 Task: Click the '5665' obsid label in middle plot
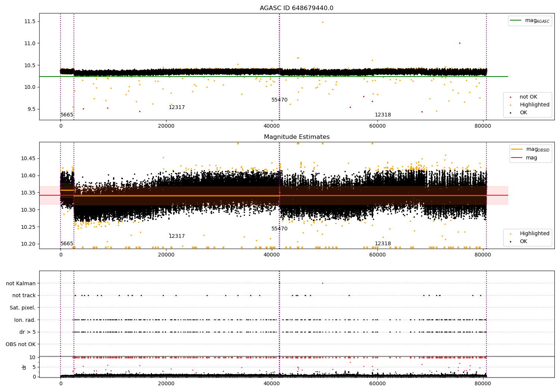(67, 244)
